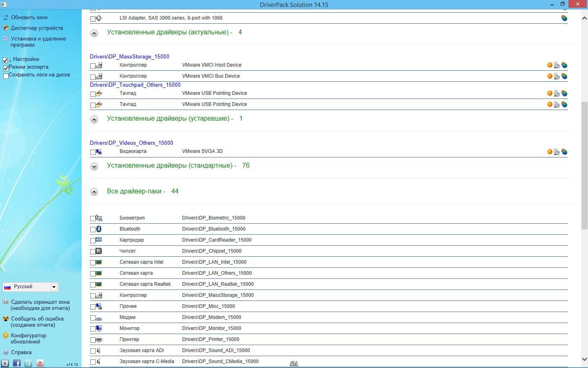588x368 pixels.
Task: Click speaker icon for Звуковая карта ADI
Action: point(99,350)
